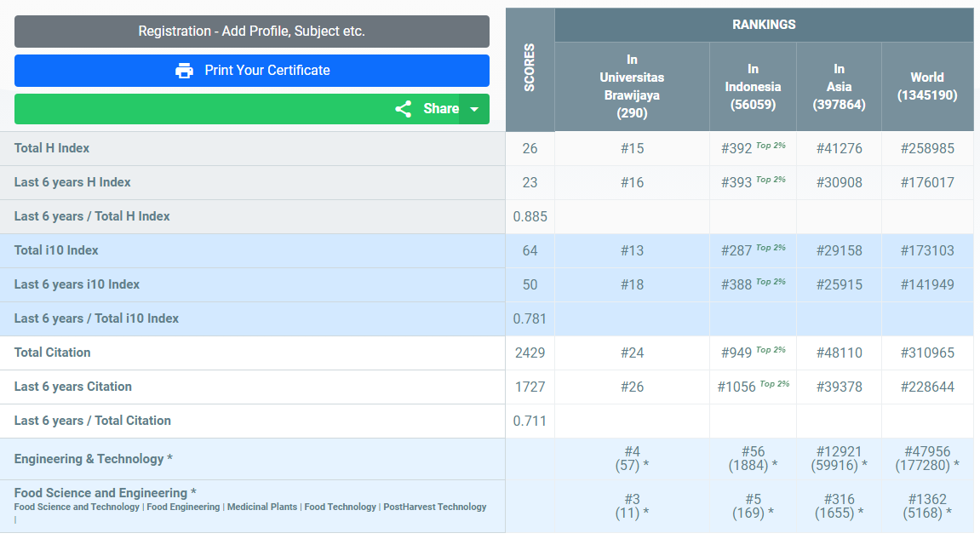Open the Share dropdown arrow
This screenshot has width=980, height=539.
coord(474,109)
